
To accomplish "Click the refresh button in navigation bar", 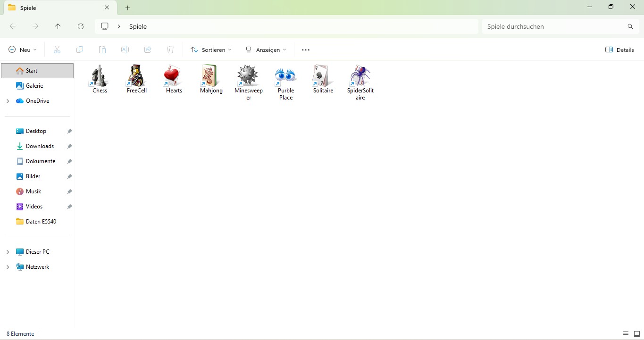I will (x=81, y=26).
